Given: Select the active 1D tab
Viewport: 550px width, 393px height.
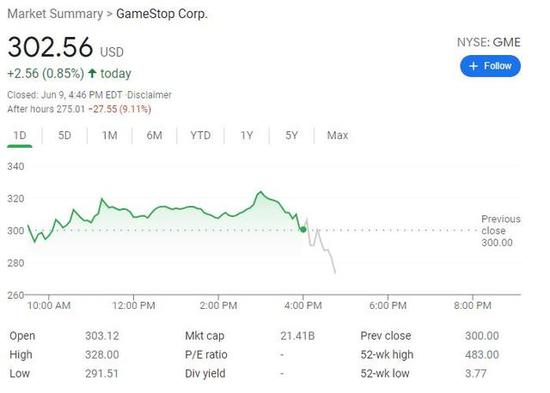Looking at the screenshot, I should click(20, 135).
